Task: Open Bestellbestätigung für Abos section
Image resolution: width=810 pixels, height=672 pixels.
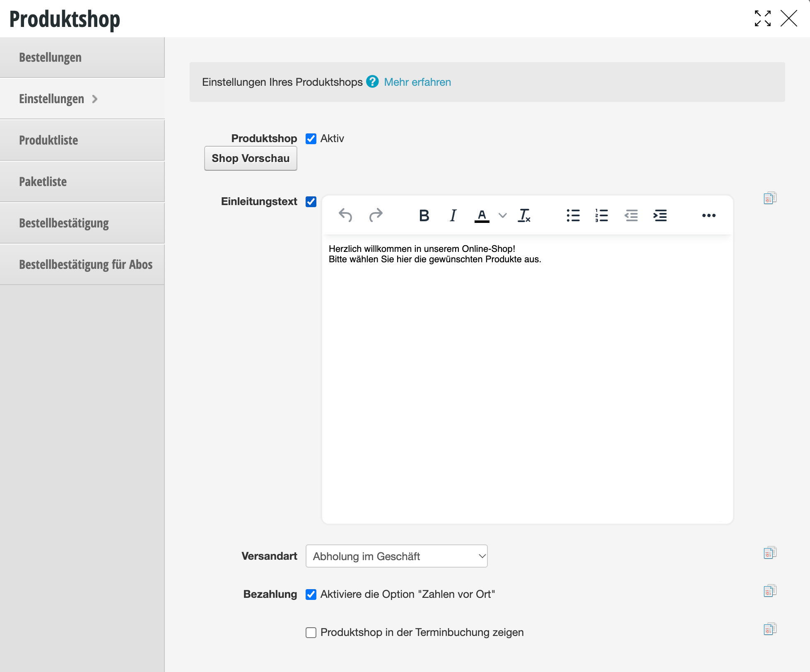Action: pos(82,264)
